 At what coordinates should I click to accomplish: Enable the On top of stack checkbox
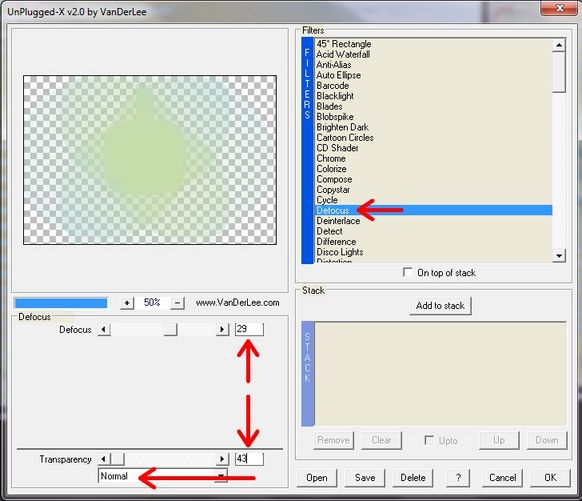[x=408, y=272]
